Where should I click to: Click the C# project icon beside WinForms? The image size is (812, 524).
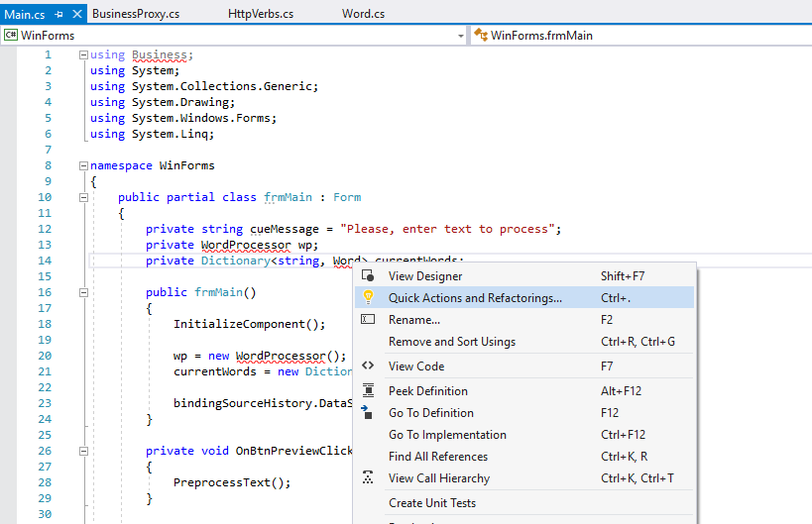10,35
